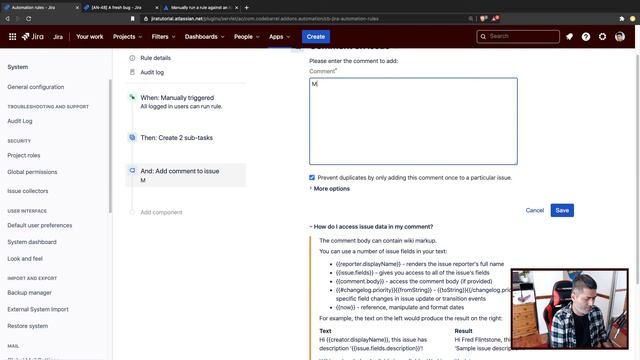640x360 pixels.
Task: Open the settings gear icon
Action: pyautogui.click(x=602, y=37)
